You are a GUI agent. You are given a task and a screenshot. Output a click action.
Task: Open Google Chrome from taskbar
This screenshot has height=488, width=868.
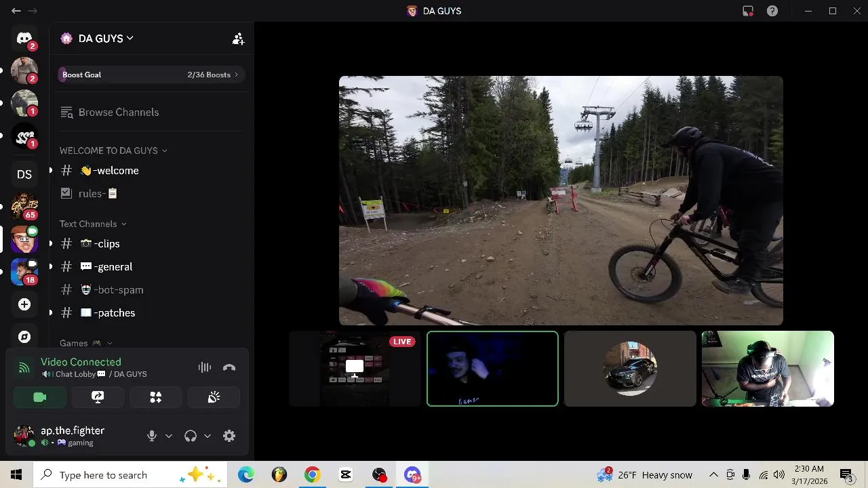click(312, 474)
